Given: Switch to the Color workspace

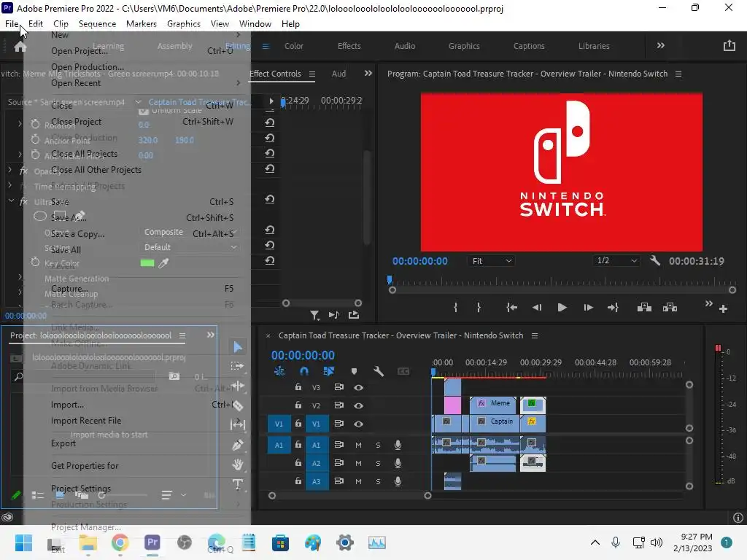Looking at the screenshot, I should coord(294,46).
